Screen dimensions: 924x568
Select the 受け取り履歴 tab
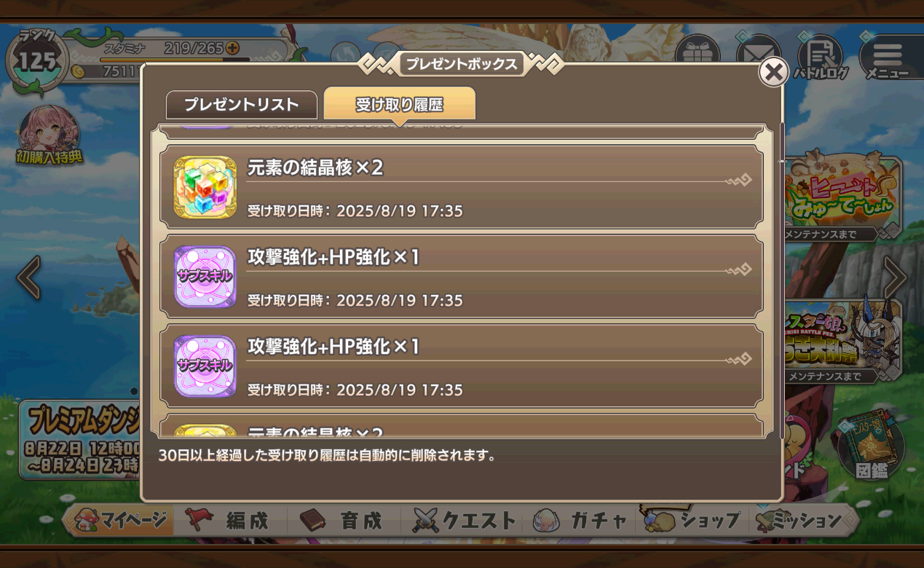[399, 104]
